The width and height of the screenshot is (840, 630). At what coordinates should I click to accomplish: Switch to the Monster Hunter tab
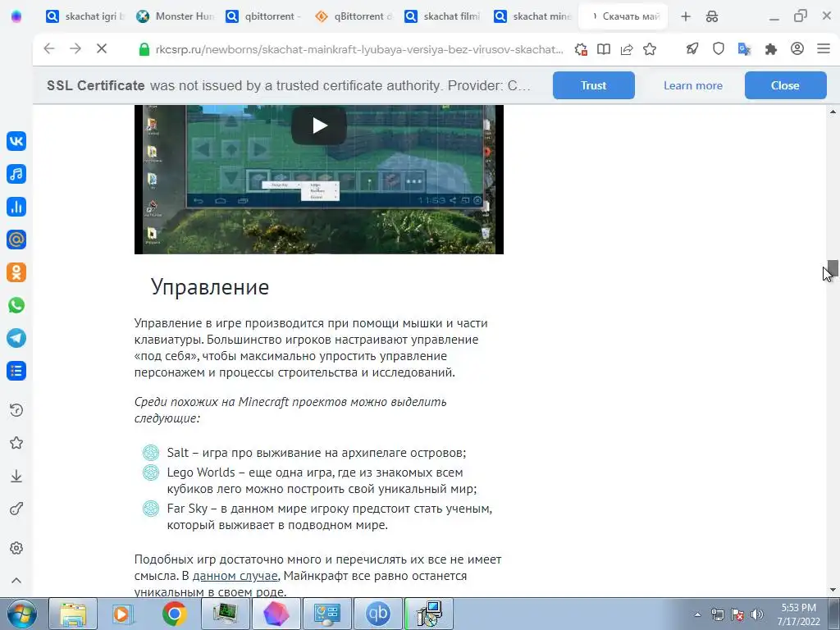(x=175, y=16)
